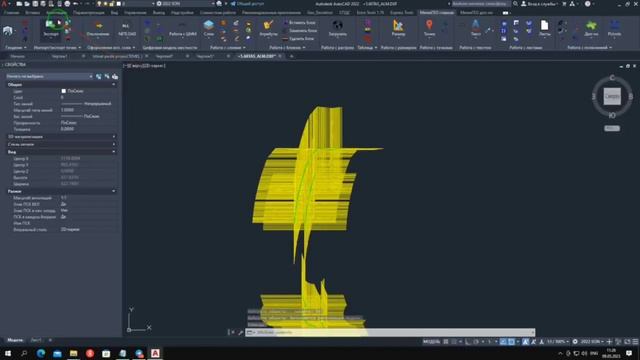The height and width of the screenshot is (360, 640).
Task: Open the Вставка ribbon tab
Action: tap(32, 13)
